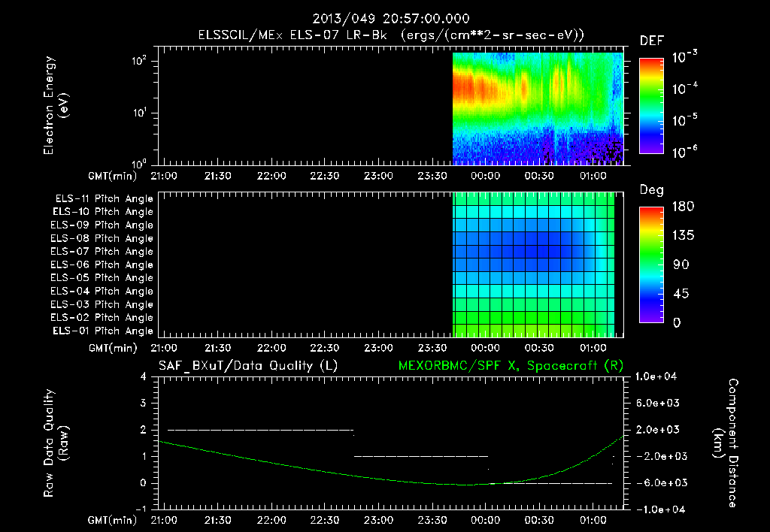Image resolution: width=770 pixels, height=532 pixels.
Task: Click the 22:30 tick under the spectrogram panel
Action: (x=325, y=176)
